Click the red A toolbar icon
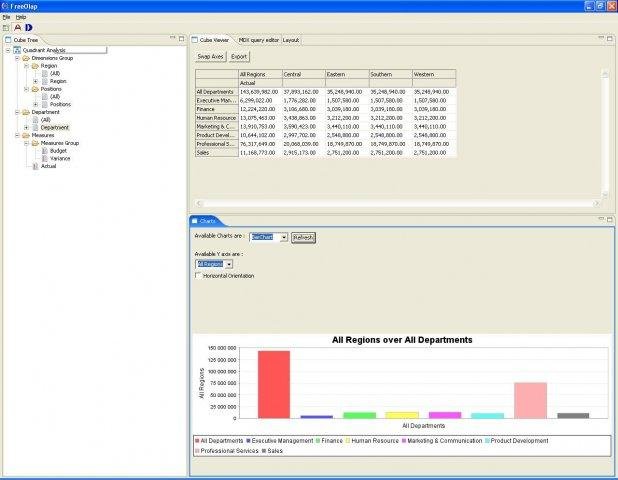Viewport: 618px width, 480px height. point(17,28)
